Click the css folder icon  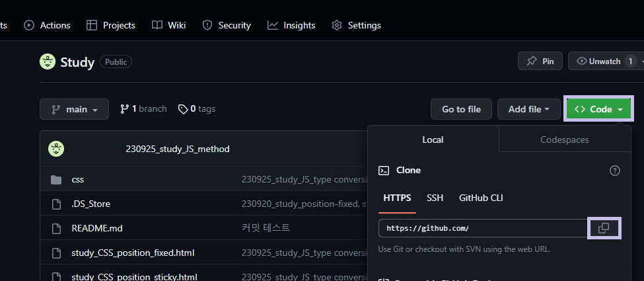pos(56,180)
